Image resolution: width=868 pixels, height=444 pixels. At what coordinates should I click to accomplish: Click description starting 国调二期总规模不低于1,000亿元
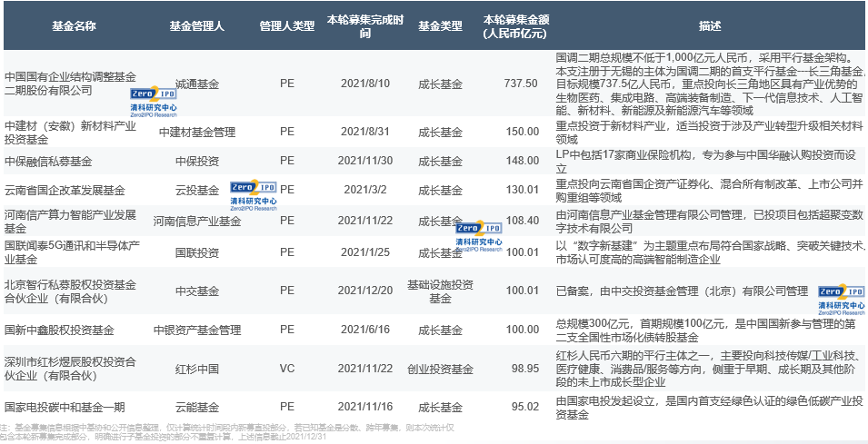pyautogui.click(x=710, y=84)
